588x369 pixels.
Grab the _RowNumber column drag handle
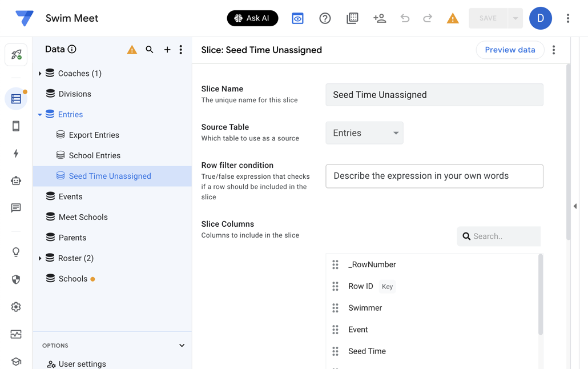pyautogui.click(x=335, y=264)
